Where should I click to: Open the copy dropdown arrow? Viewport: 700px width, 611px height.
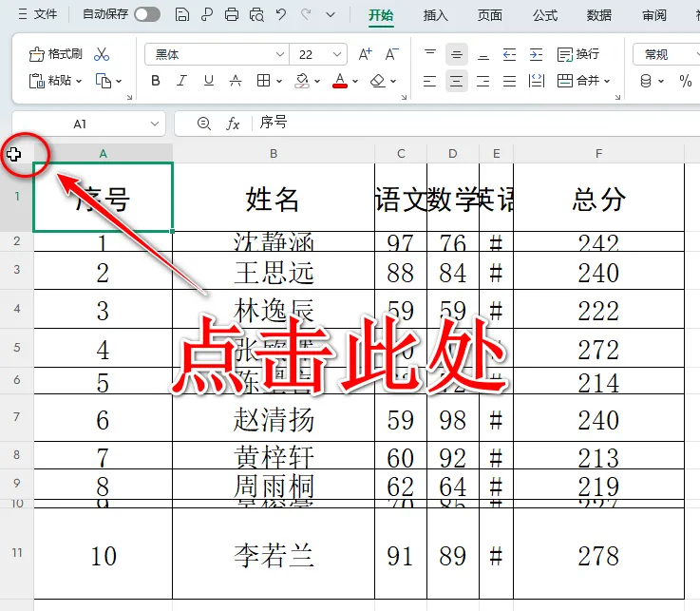pyautogui.click(x=119, y=82)
